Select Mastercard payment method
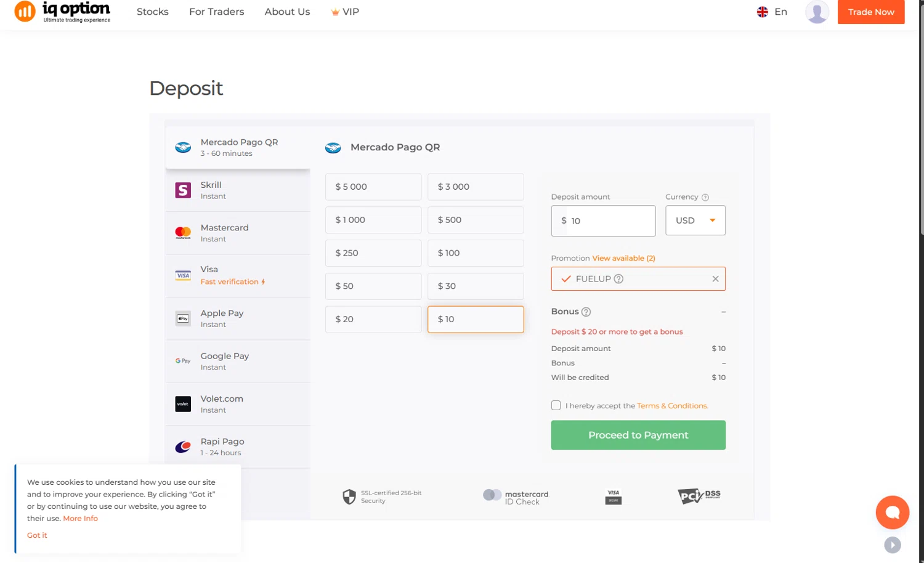Viewport: 924px width, 563px height. coord(238,233)
